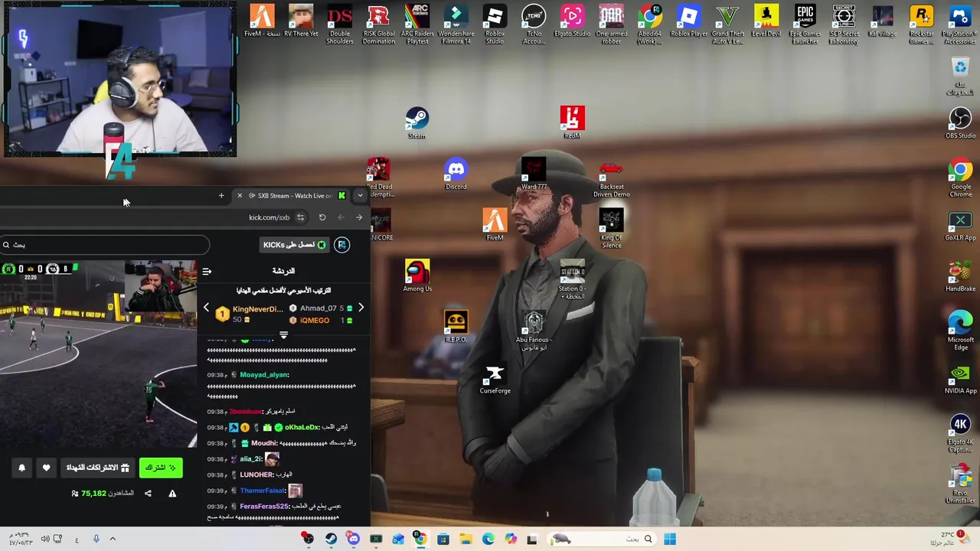This screenshot has height=551, width=980.
Task: Open the Kick profile avatar menu
Action: [x=341, y=245]
